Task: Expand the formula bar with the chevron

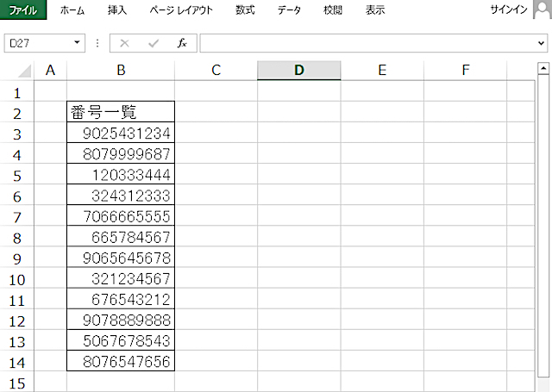Action: pos(543,43)
